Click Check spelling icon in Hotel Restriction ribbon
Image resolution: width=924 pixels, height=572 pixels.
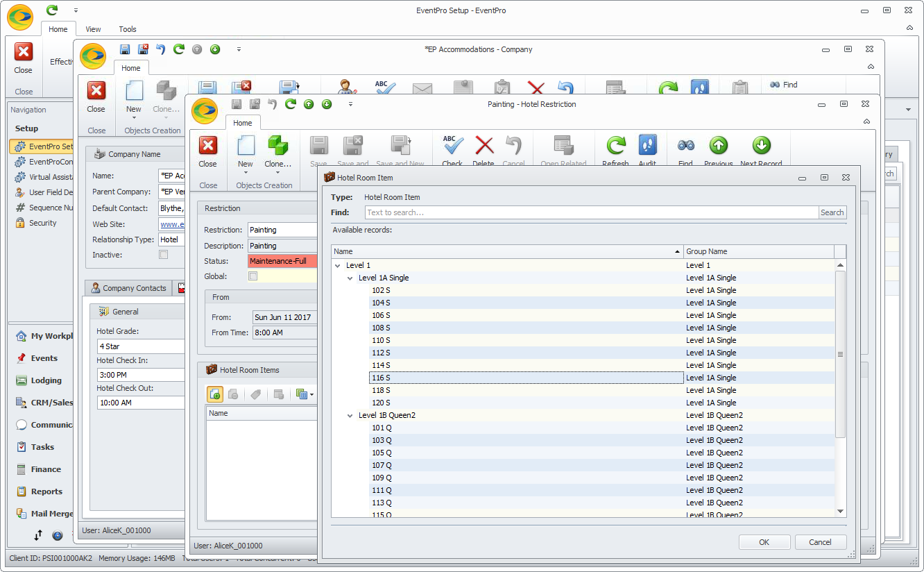pos(452,146)
